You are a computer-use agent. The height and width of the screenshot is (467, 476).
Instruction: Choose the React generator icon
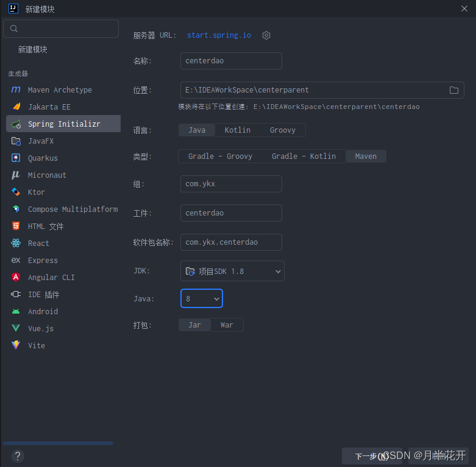tap(16, 244)
